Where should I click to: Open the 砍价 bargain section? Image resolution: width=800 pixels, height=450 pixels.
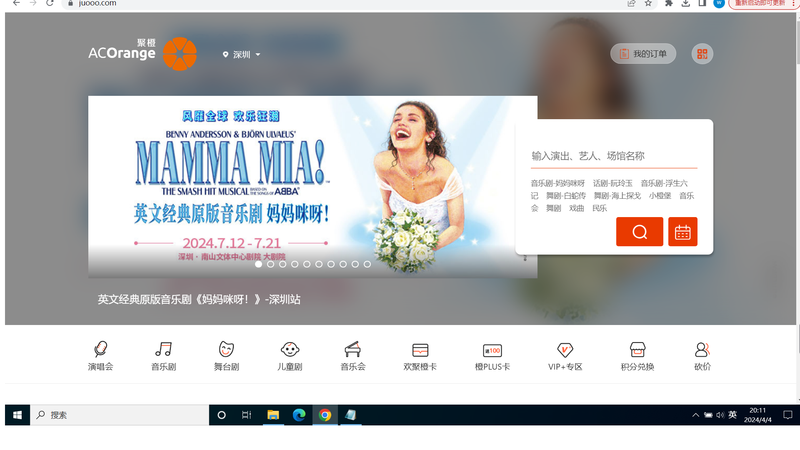click(702, 356)
